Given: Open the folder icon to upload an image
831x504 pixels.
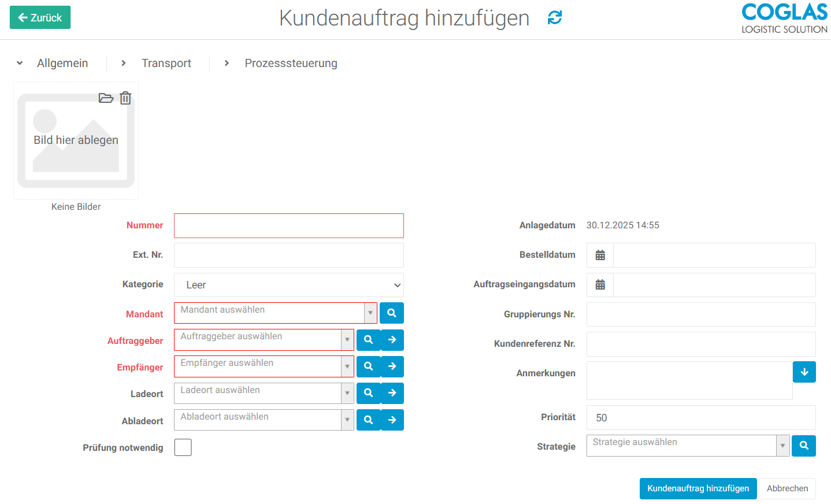Looking at the screenshot, I should pos(106,98).
